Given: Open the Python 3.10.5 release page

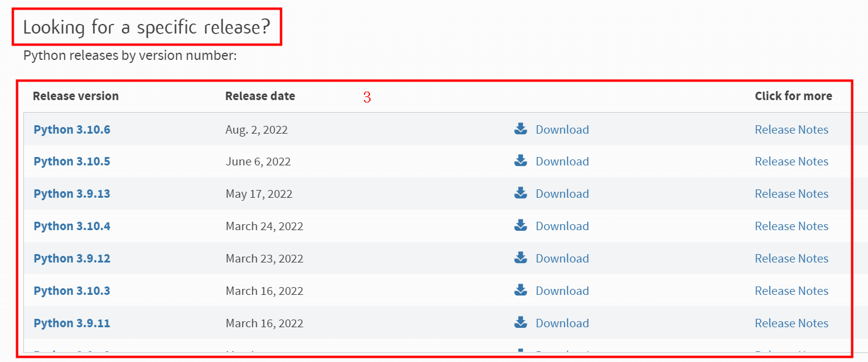Looking at the screenshot, I should point(72,161).
